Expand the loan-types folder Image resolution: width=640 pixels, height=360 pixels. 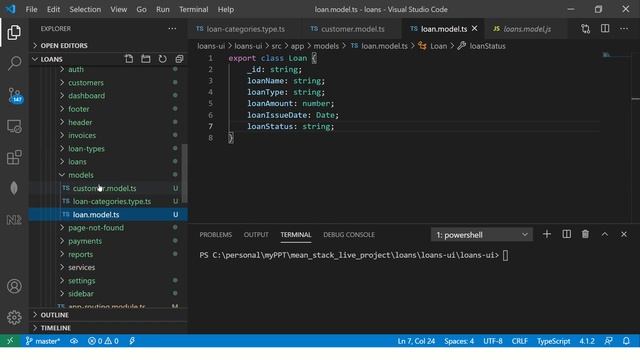[86, 149]
